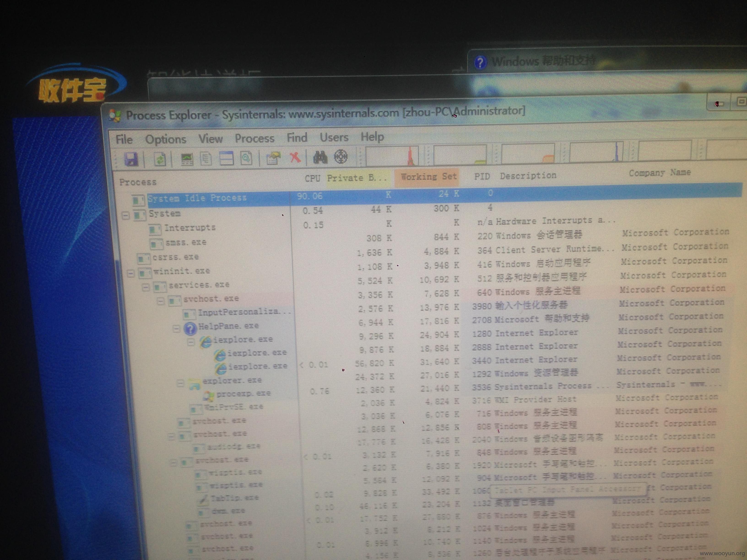747x560 pixels.
Task: Click the 'Sysinternals Process ...' description text
Action: [552, 386]
